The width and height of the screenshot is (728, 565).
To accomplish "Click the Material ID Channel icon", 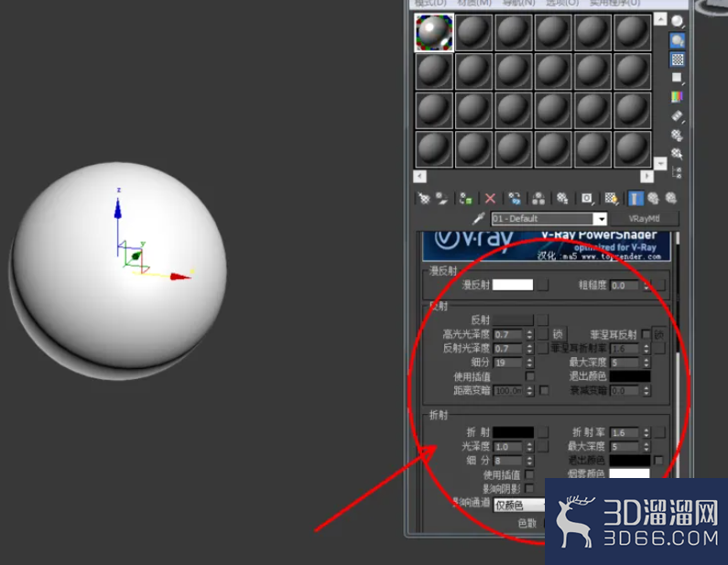I will click(x=587, y=199).
